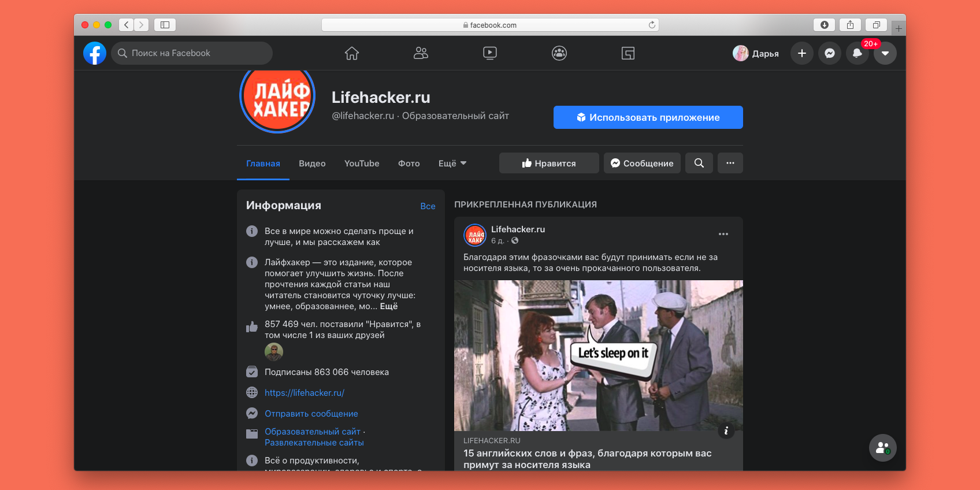
Task: Open the Watch video icon
Action: (489, 53)
